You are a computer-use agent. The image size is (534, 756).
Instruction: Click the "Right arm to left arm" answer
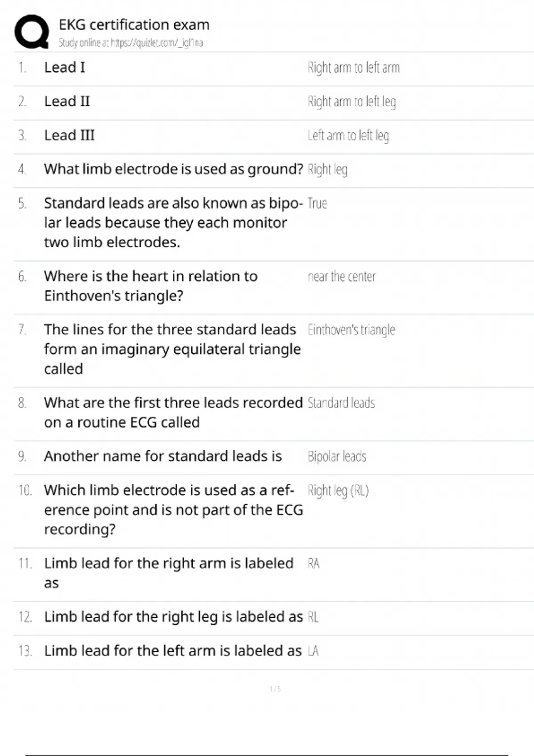[x=353, y=68]
